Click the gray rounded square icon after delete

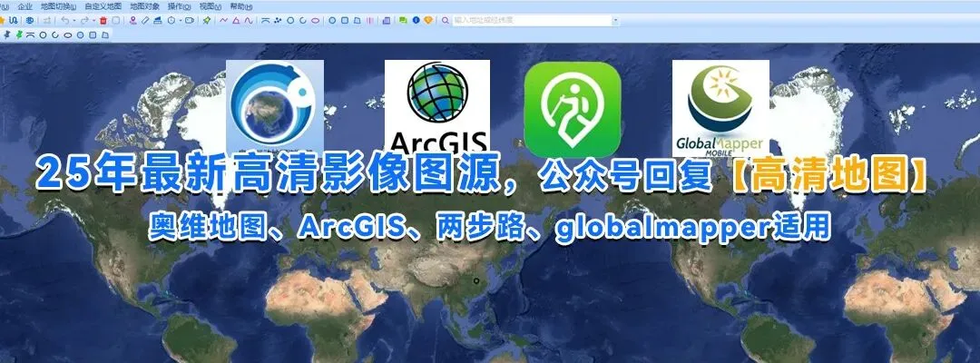(115, 20)
